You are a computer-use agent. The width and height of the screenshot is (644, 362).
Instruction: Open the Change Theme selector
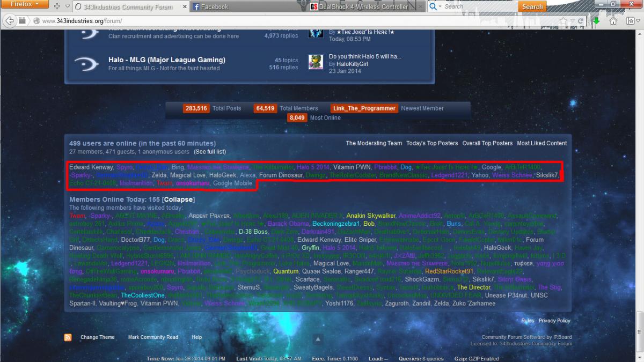[x=98, y=337]
